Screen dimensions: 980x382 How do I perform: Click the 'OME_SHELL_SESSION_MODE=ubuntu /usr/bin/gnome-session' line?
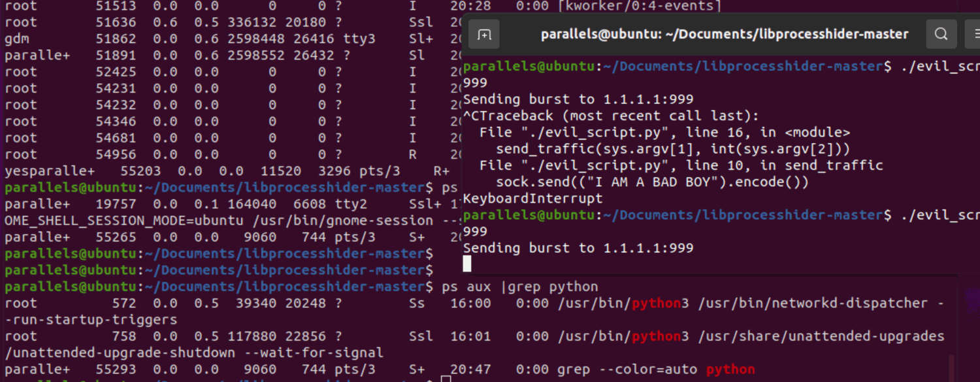(x=232, y=221)
